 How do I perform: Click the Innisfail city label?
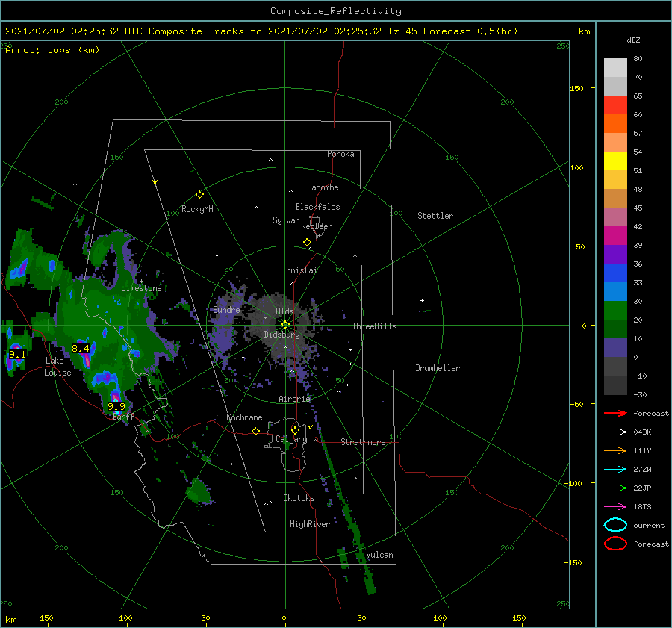302,270
